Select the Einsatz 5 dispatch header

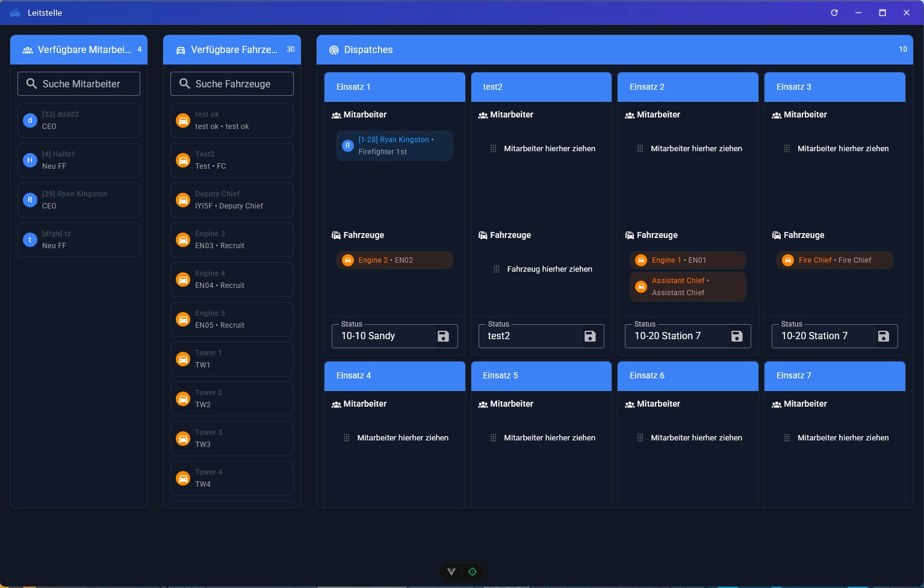coord(541,376)
